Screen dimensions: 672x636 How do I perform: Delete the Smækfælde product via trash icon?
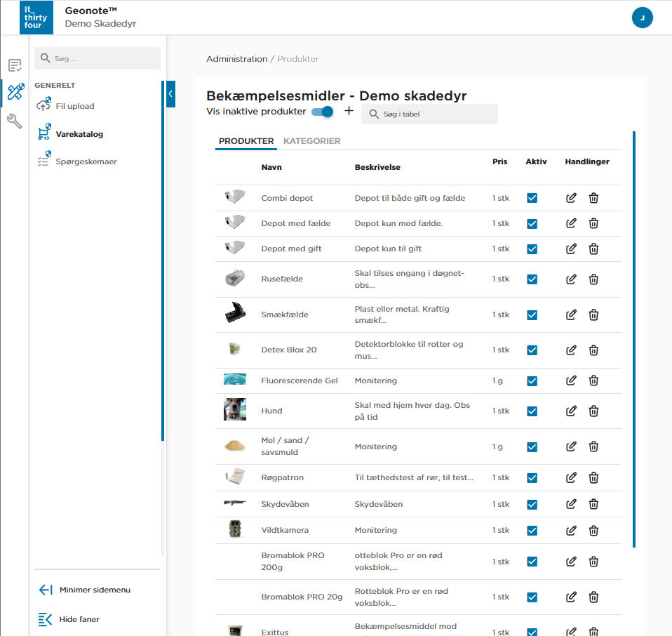coord(593,314)
